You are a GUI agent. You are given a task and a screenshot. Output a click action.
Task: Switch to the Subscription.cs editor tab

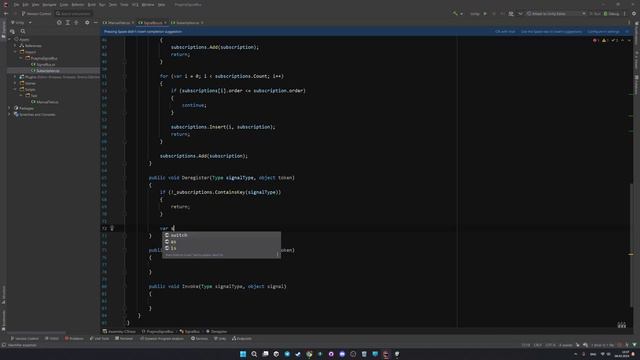click(x=187, y=23)
